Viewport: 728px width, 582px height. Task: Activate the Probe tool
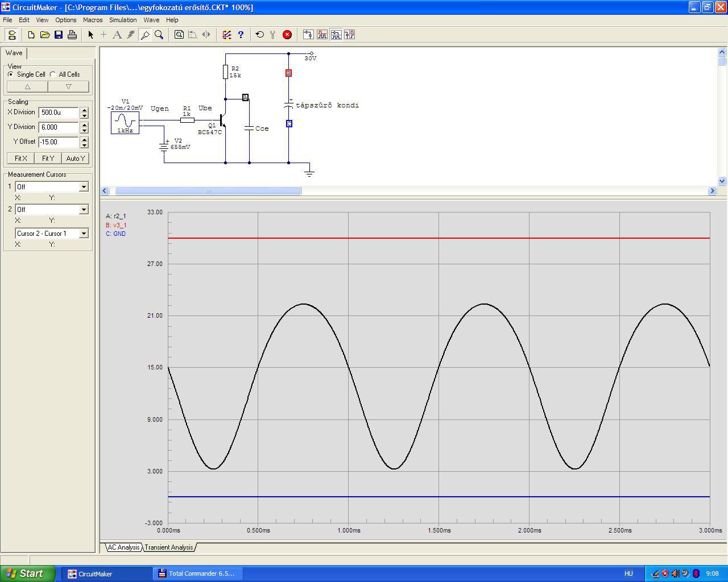pos(145,35)
